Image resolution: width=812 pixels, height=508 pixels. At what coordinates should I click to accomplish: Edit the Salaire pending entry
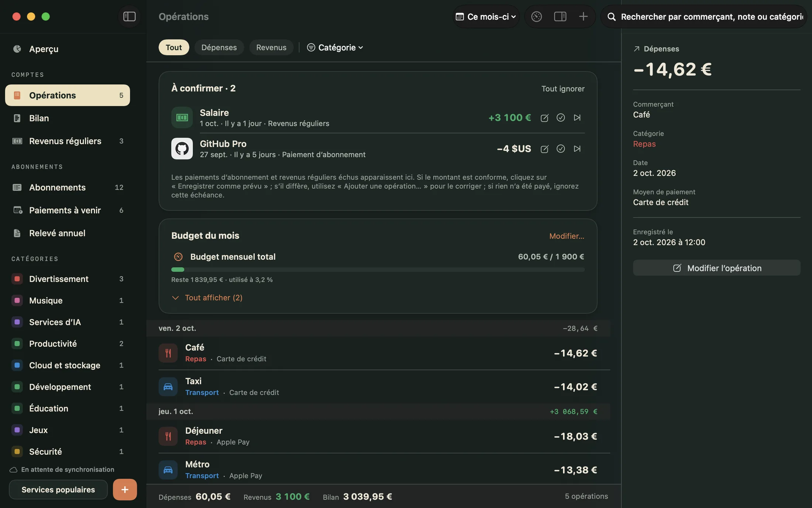point(544,118)
